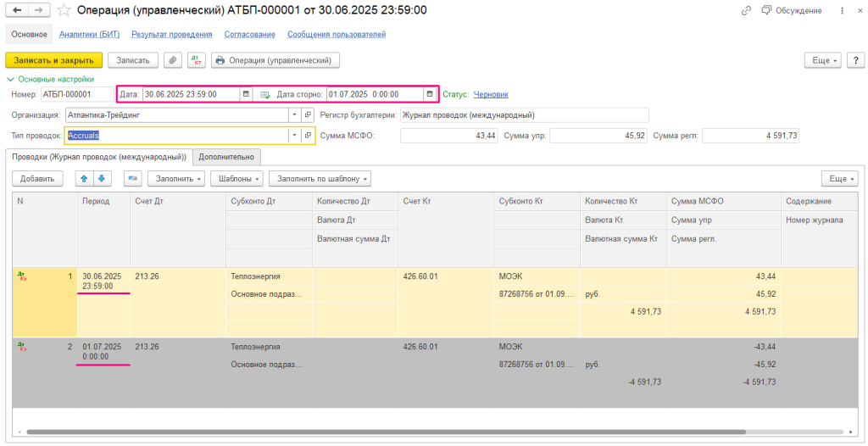Move row down with blue down arrow
The height and width of the screenshot is (446, 868).
[x=101, y=178]
